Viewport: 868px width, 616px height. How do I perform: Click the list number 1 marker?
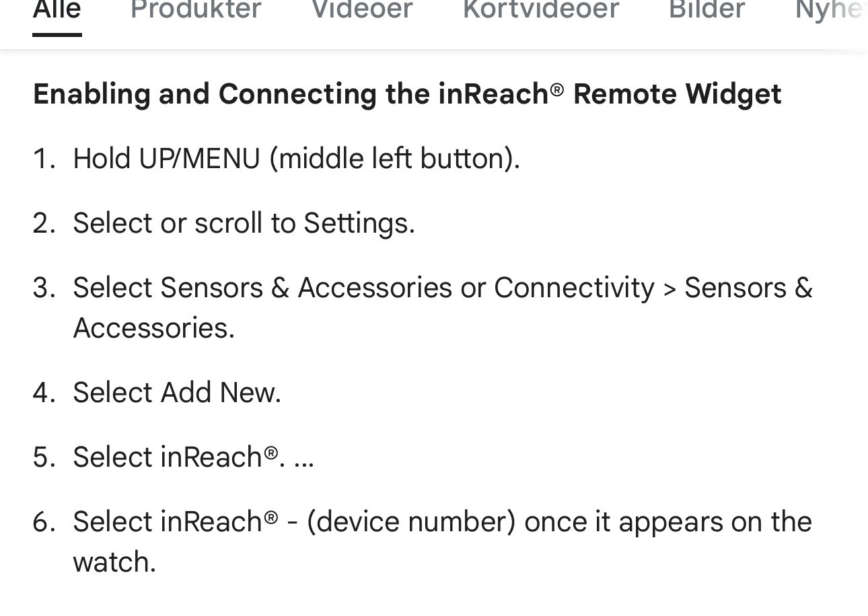(44, 159)
